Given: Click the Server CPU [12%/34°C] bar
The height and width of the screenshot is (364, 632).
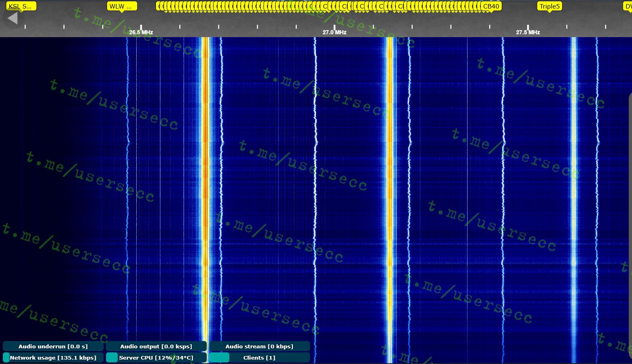Looking at the screenshot, I should pos(156,358).
